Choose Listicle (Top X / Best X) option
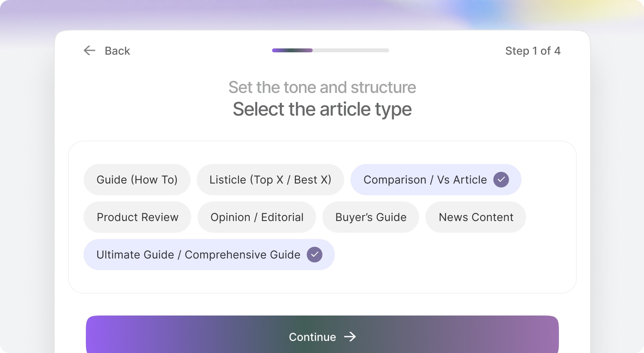This screenshot has height=353, width=644. point(270,180)
